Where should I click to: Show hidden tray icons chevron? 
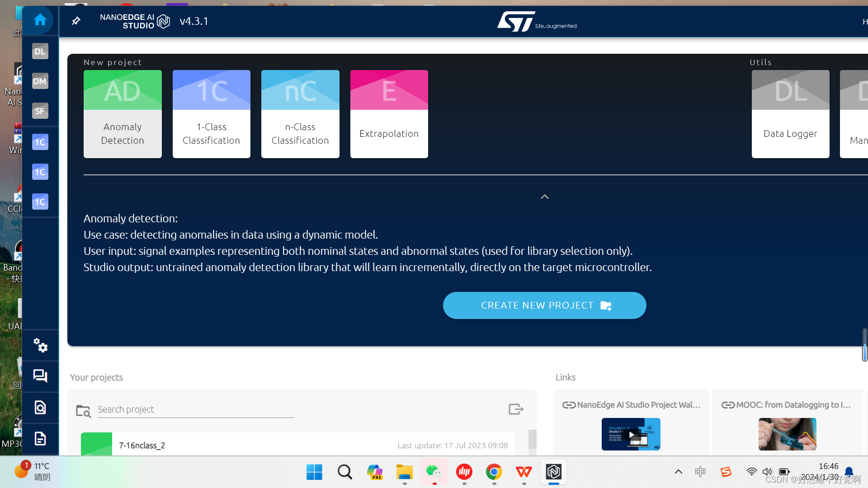tap(679, 472)
